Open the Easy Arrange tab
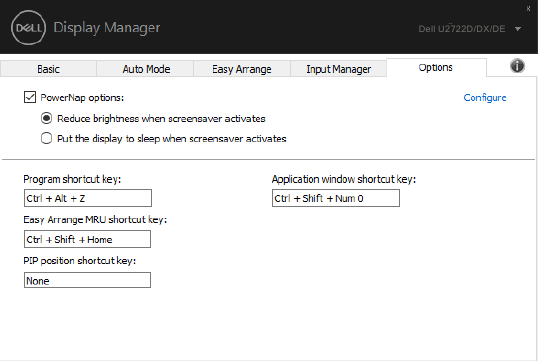 (x=242, y=69)
